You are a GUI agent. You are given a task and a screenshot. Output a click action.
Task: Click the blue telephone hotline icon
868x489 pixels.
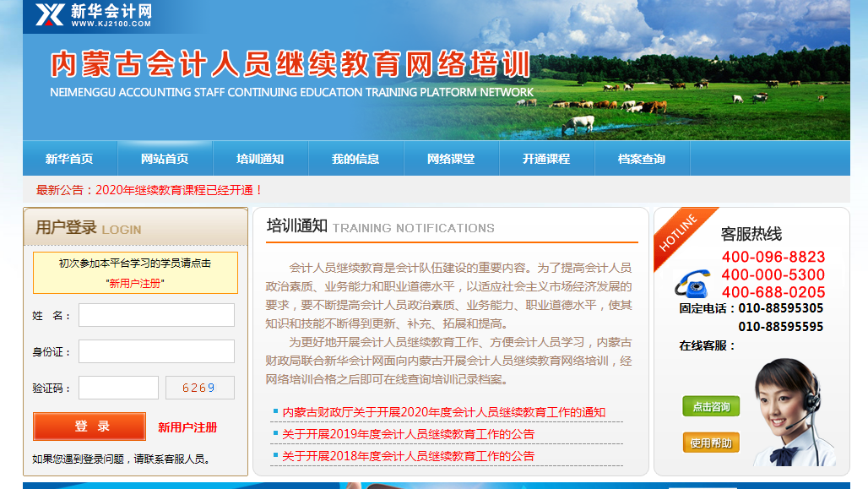pyautogui.click(x=696, y=284)
